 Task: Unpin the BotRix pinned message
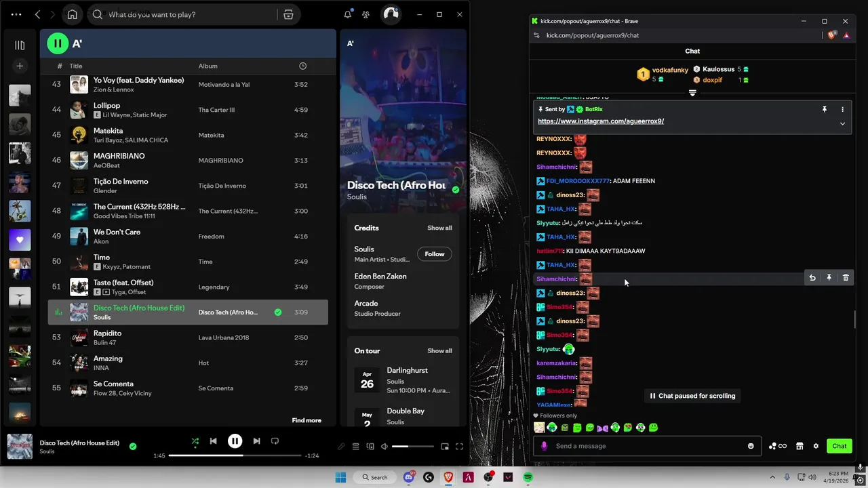point(825,109)
